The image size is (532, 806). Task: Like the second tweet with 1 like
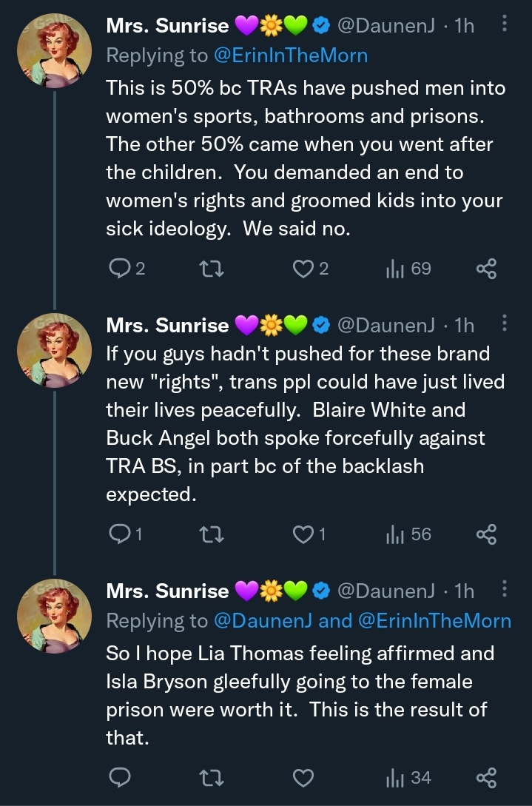point(302,534)
